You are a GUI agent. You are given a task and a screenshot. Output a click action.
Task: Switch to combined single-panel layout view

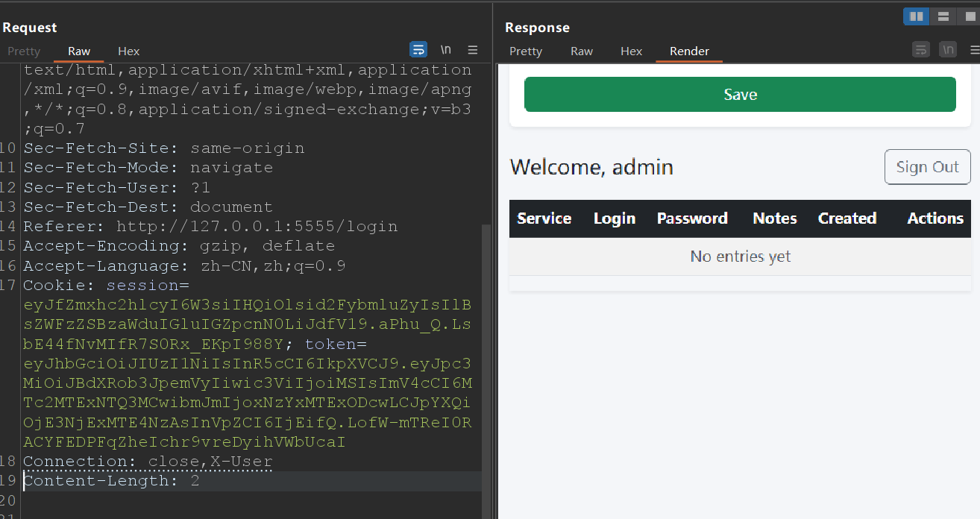(970, 16)
